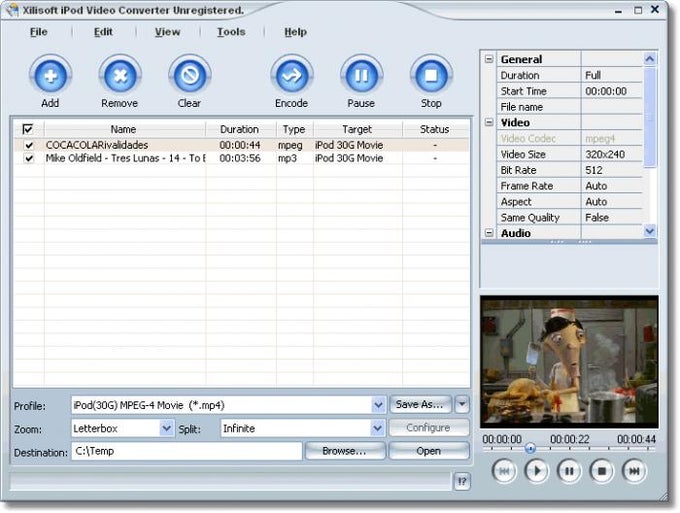Screen dimensions: 680x513
Task: Open the Edit menu
Action: (103, 32)
